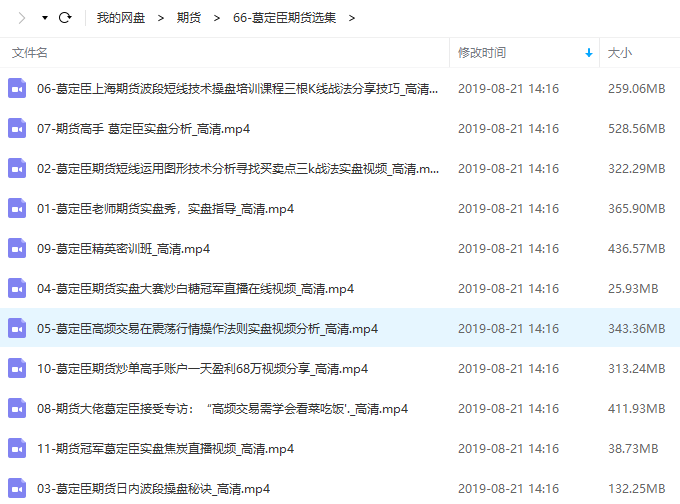Select file 09-葛定臣精英密训班_高清.mp4

click(124, 249)
